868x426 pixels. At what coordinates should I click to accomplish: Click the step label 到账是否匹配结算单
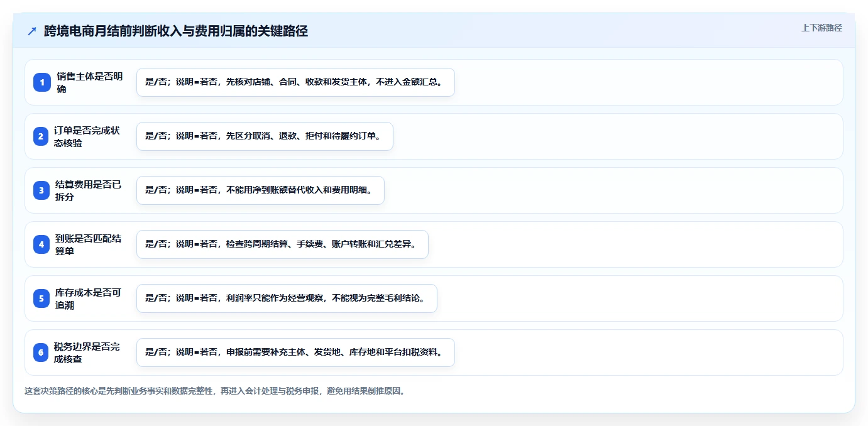(89, 244)
